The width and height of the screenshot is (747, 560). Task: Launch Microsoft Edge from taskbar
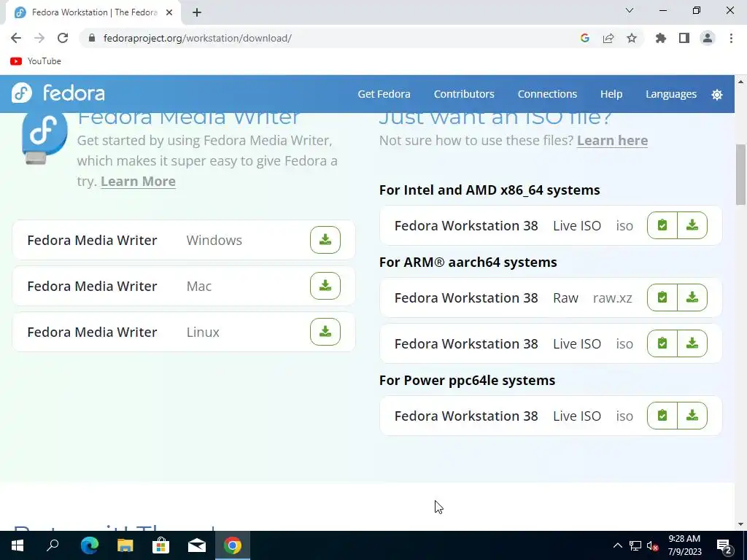tap(89, 545)
